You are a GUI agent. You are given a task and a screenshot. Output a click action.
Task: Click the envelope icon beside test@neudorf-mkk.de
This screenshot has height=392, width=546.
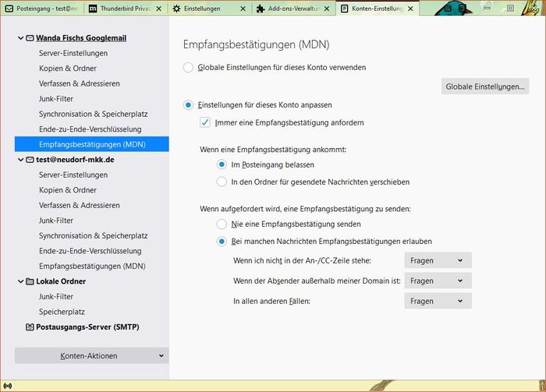[30, 160]
